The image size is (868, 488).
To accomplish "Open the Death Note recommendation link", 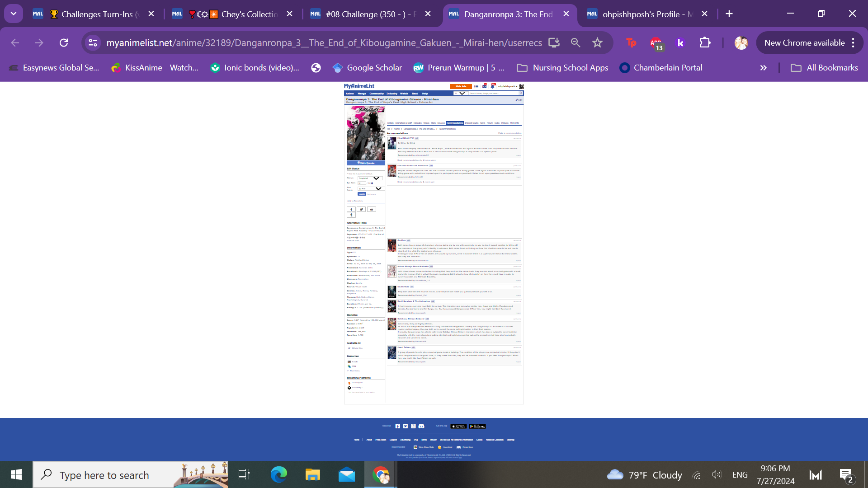I will pyautogui.click(x=403, y=286).
